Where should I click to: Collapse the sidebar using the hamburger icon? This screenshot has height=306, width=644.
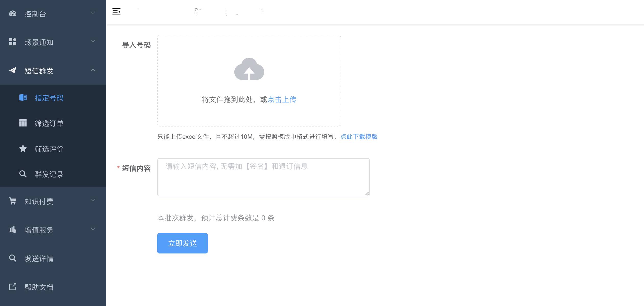click(116, 12)
